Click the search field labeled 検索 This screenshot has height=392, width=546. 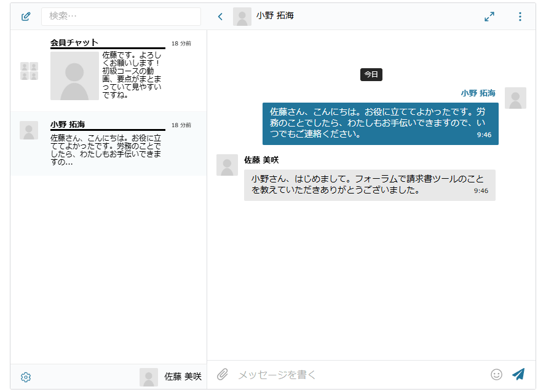[x=121, y=17]
